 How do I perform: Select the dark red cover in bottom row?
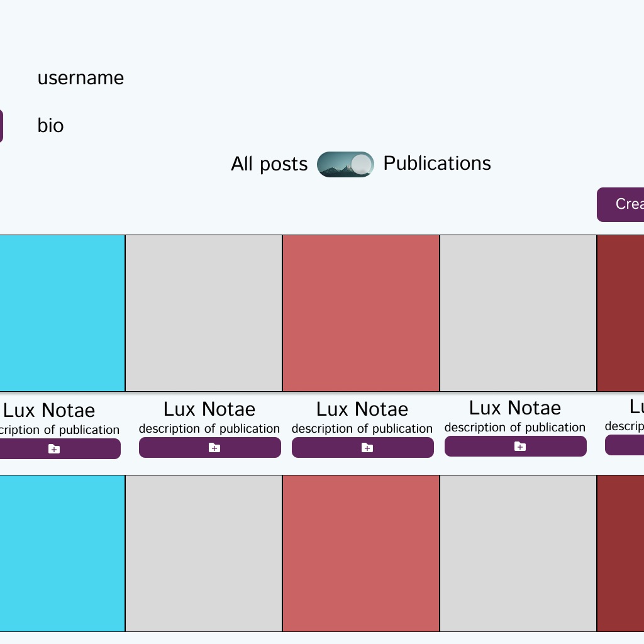click(x=621, y=553)
